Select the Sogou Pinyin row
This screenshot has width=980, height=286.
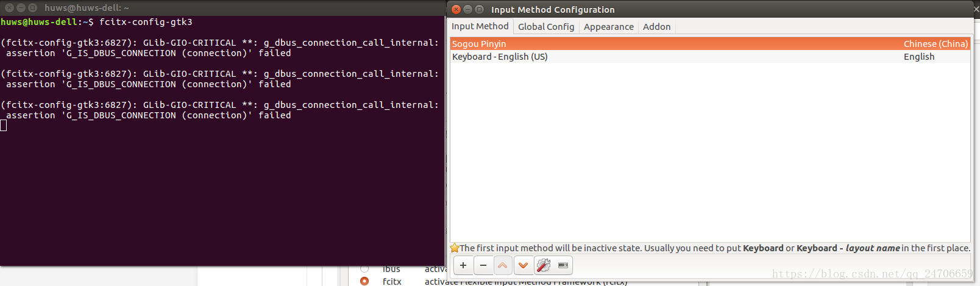[x=710, y=44]
